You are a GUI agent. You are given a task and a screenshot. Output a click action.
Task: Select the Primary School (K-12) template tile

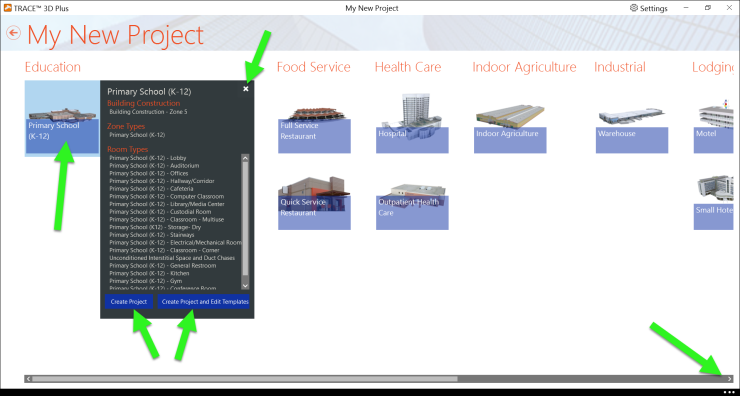[62, 118]
